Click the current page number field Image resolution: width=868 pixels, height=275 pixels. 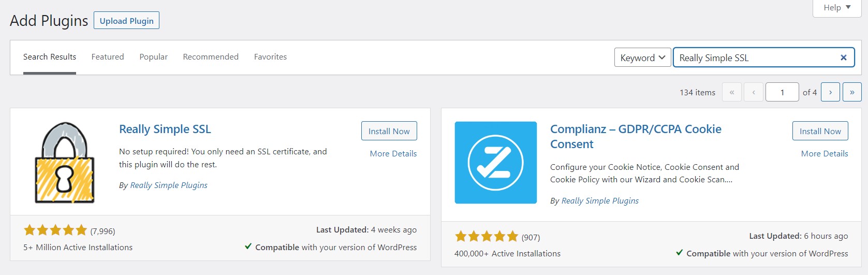click(782, 92)
